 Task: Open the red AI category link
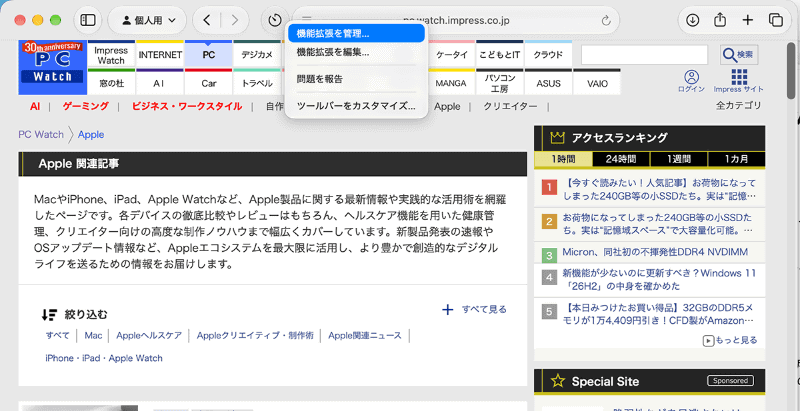click(35, 107)
